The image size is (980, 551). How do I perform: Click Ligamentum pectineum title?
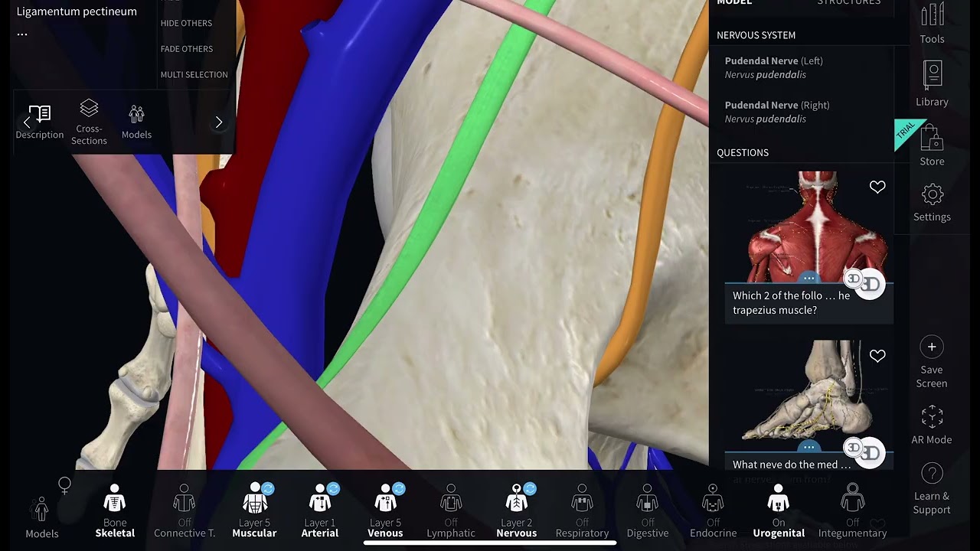coord(77,11)
